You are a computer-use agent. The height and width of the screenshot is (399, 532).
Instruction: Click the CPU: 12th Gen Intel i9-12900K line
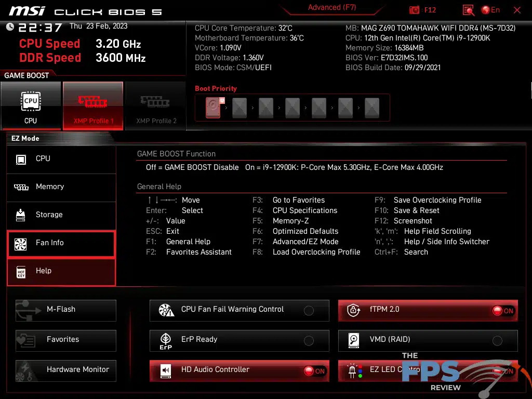(x=418, y=38)
